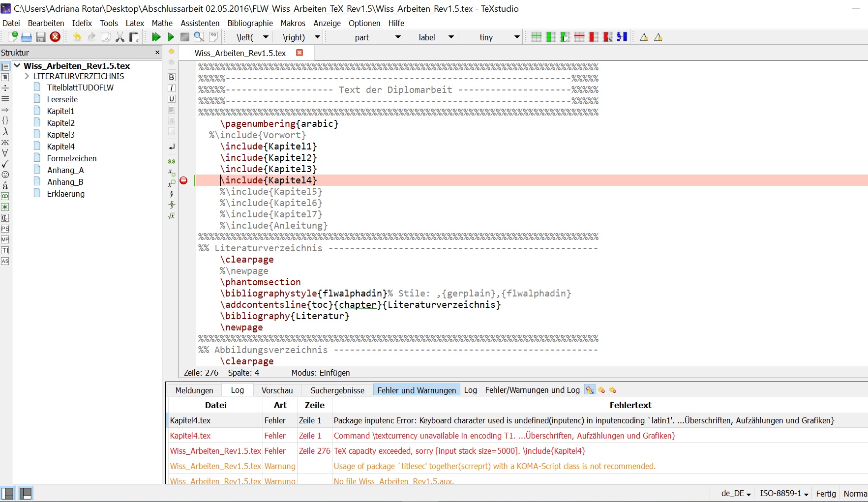Screen dimensions: 868x502
Task: Open the Greek letters lambda symbol panel
Action: (x=5, y=131)
